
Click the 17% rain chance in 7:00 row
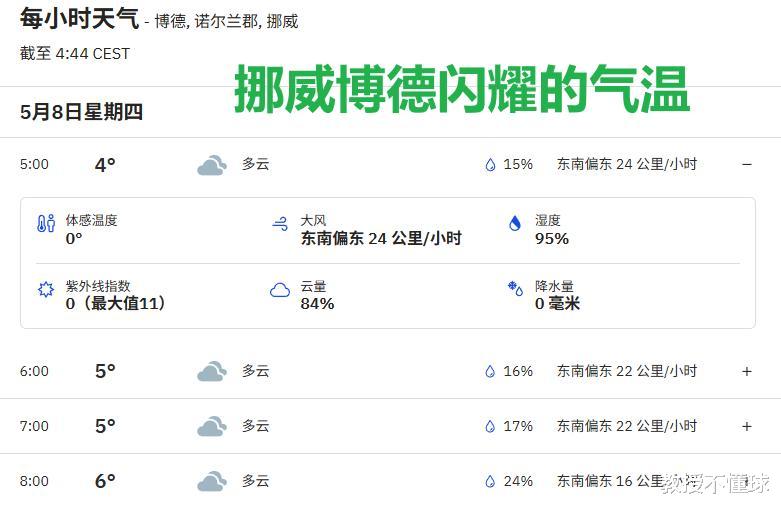[x=518, y=426]
